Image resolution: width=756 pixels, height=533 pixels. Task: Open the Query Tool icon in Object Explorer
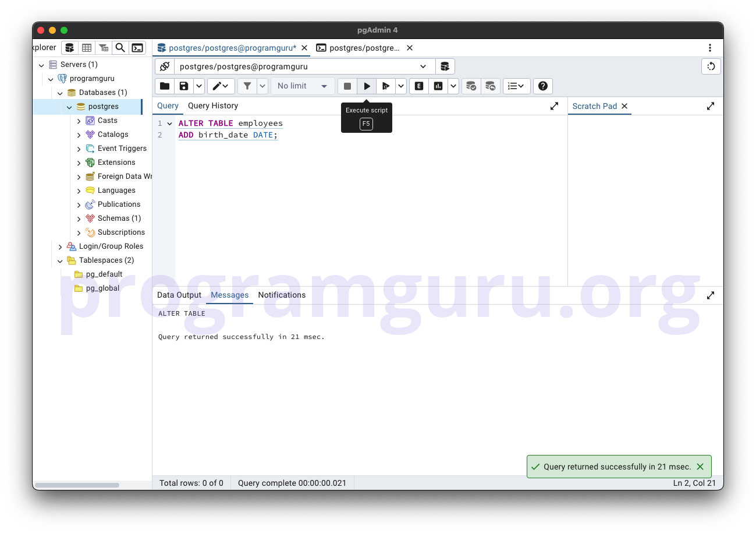(69, 48)
